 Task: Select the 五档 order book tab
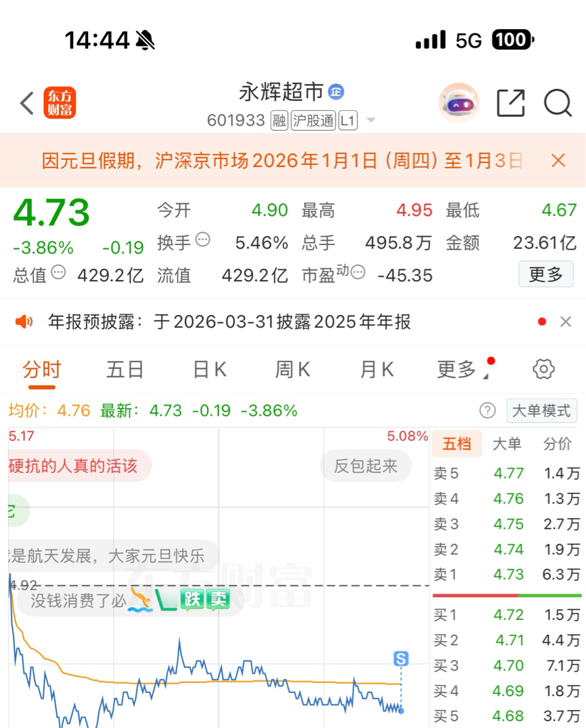pos(457,444)
